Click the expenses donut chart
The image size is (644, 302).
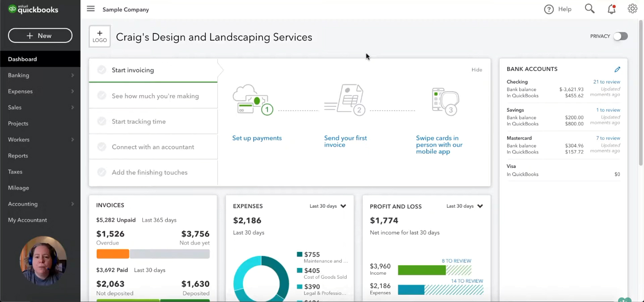(x=261, y=279)
